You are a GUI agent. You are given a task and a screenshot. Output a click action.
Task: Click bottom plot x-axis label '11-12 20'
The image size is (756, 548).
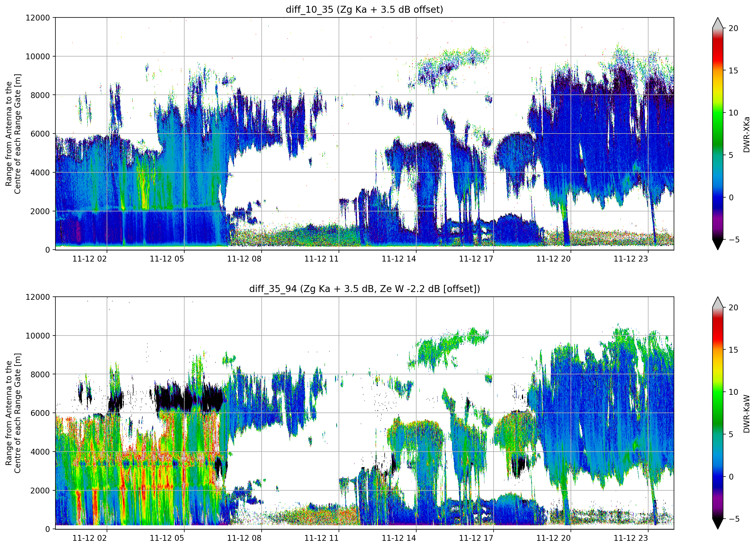coord(554,538)
